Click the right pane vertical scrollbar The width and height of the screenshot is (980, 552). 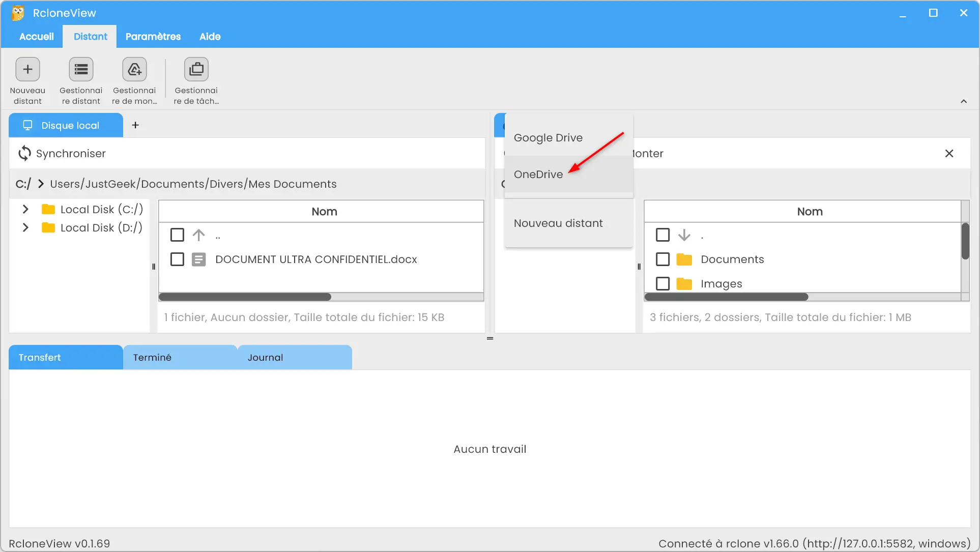pyautogui.click(x=965, y=241)
